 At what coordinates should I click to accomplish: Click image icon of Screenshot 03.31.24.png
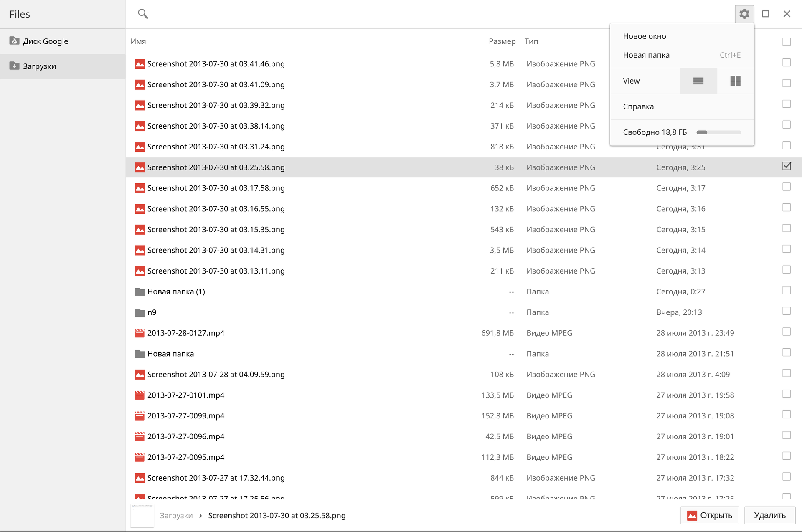click(140, 147)
